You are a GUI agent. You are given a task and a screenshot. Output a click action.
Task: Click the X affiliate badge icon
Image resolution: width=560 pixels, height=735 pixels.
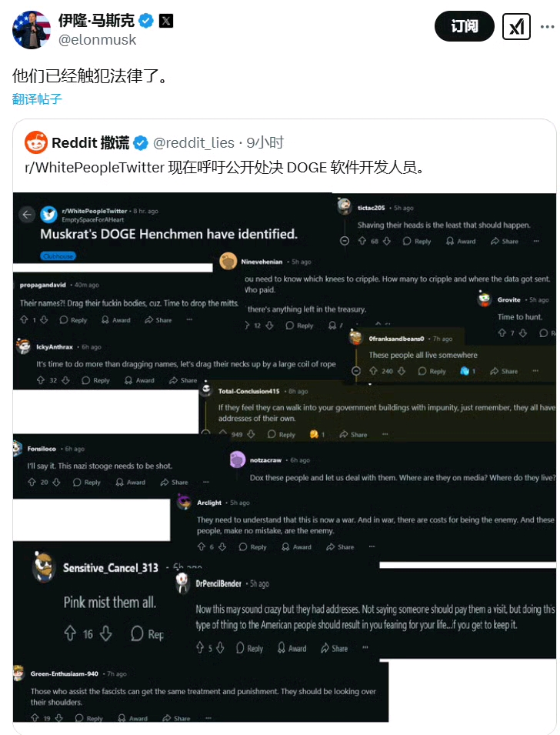(166, 21)
